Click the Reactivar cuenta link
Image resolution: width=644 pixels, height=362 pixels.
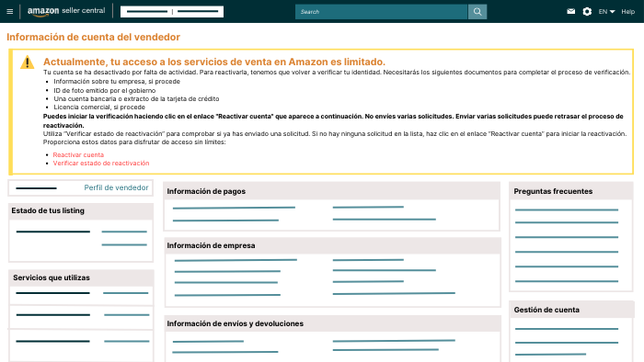click(x=78, y=154)
